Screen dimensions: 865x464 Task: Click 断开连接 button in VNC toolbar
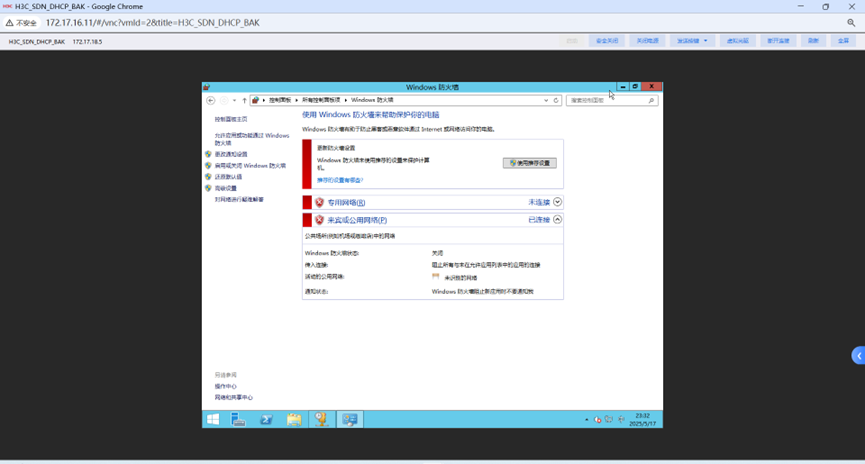click(778, 41)
